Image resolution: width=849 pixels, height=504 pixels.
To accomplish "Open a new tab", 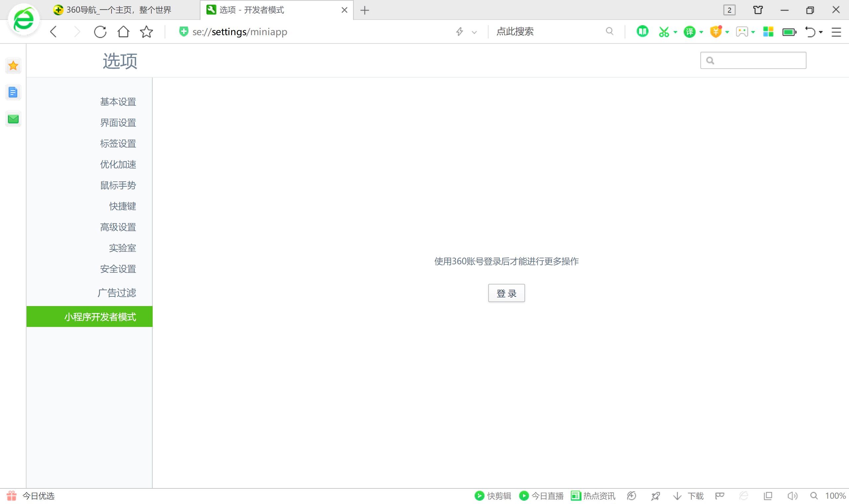I will pyautogui.click(x=365, y=10).
